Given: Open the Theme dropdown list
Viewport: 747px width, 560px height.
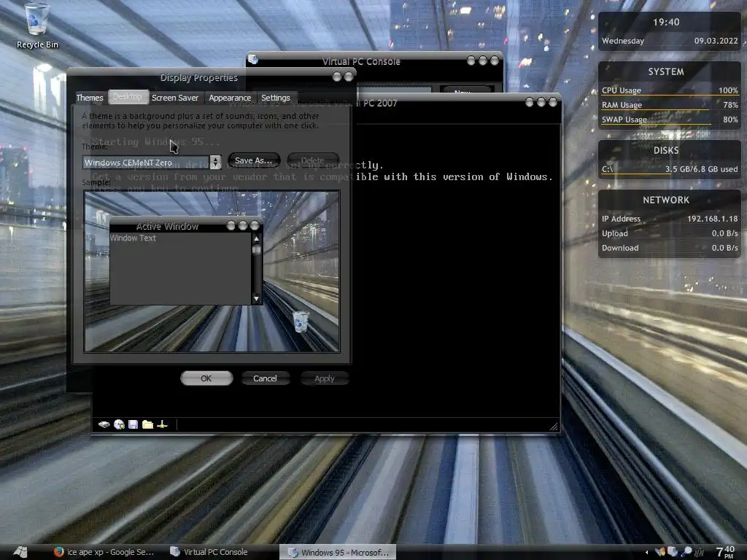Looking at the screenshot, I should tap(215, 163).
